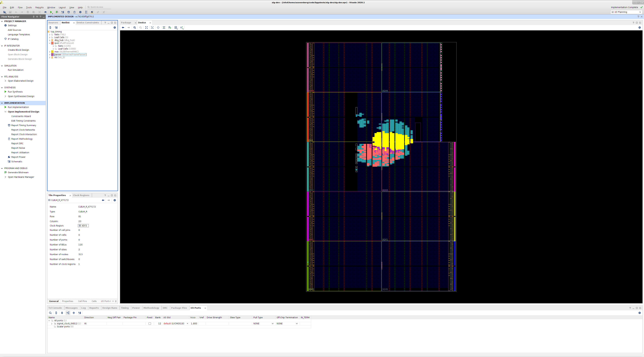Open the Tools menu
The height and width of the screenshot is (357, 644).
point(29,8)
